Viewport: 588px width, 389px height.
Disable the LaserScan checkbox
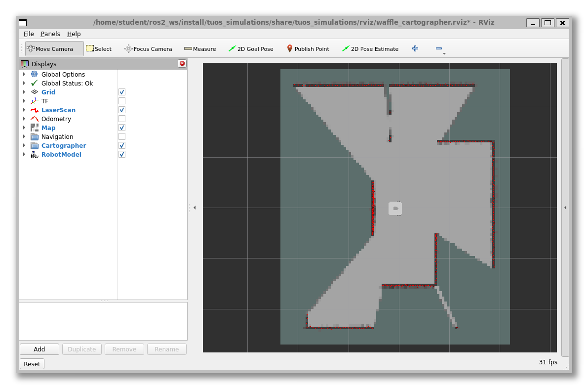[122, 110]
